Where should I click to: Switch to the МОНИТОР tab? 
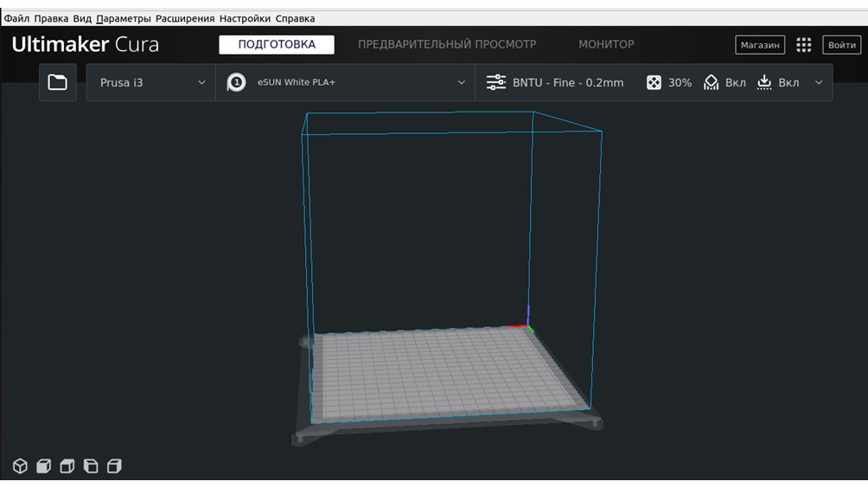(606, 44)
